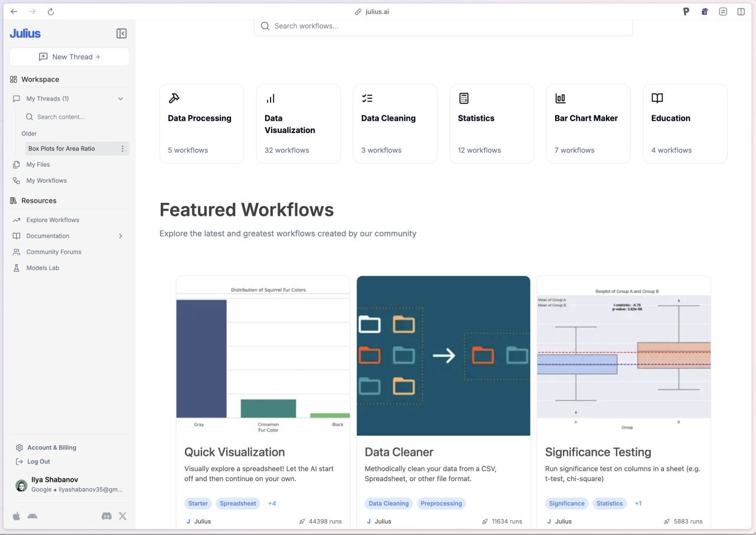Collapse the My Threads chevron

120,99
